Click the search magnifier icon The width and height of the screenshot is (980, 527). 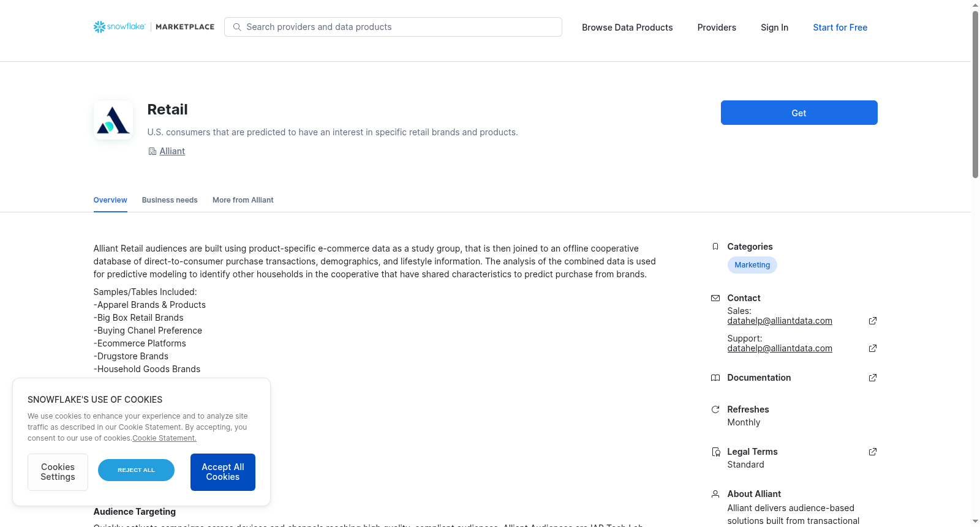pyautogui.click(x=237, y=27)
